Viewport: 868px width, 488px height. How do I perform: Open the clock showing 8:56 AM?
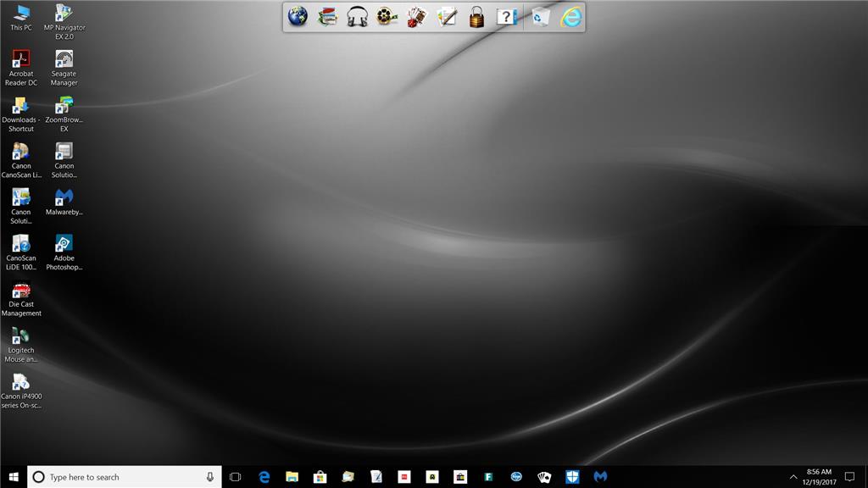[x=820, y=476]
